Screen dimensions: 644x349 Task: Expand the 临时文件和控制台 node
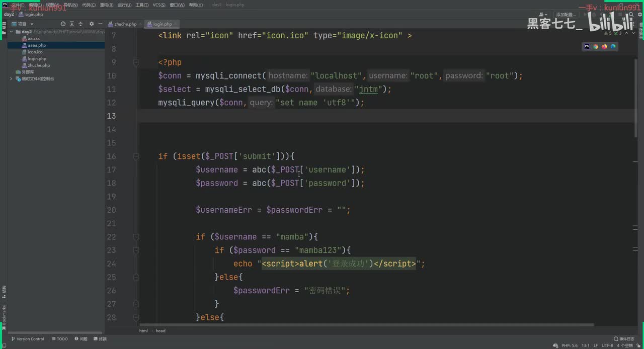tap(12, 79)
